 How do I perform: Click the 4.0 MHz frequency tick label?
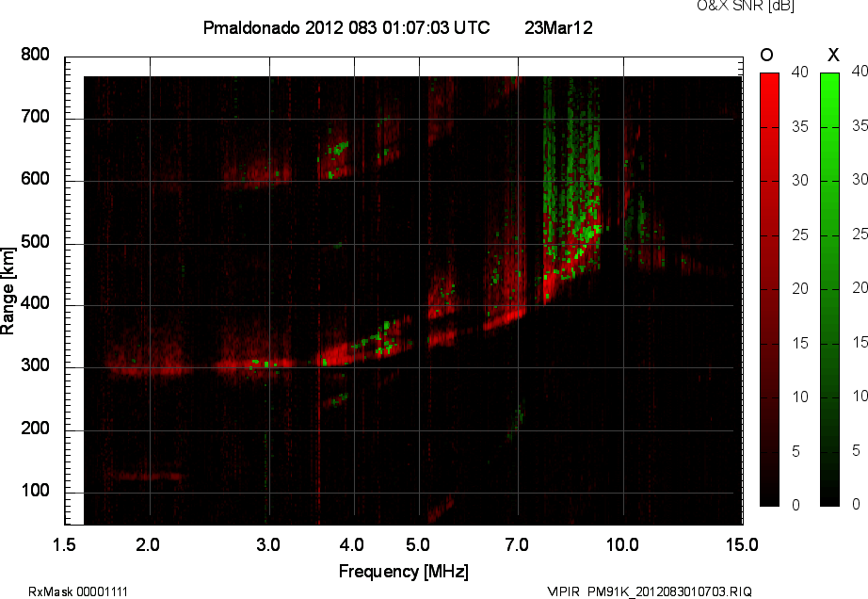click(351, 544)
